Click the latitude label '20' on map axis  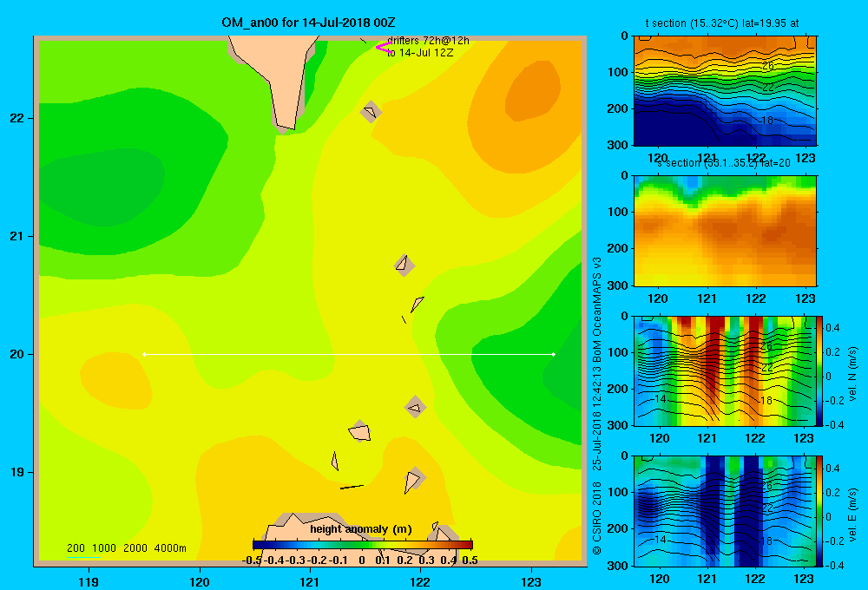(x=17, y=354)
